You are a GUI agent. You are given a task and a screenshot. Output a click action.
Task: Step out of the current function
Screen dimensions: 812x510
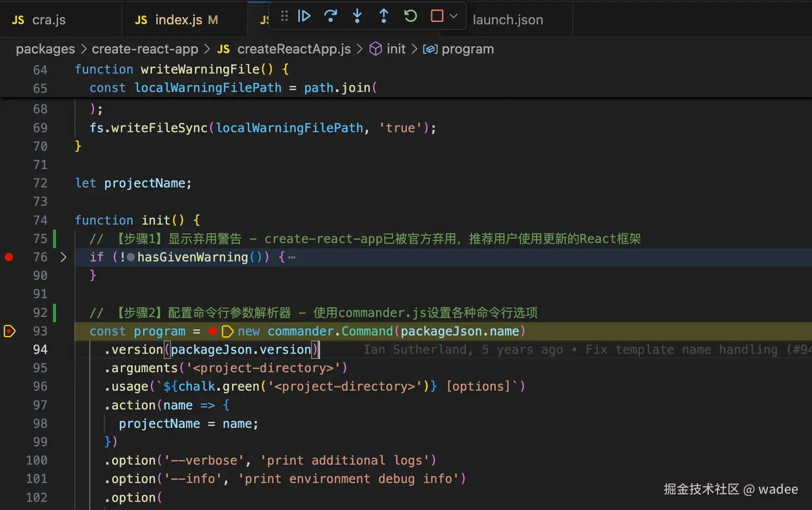point(384,16)
